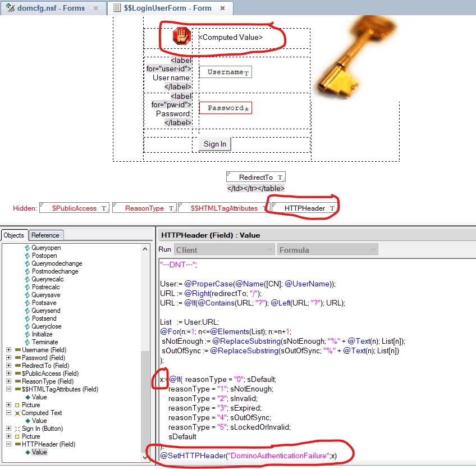Expand the Sign In (Button) node
Screen dimensions: 476x469
[9, 429]
